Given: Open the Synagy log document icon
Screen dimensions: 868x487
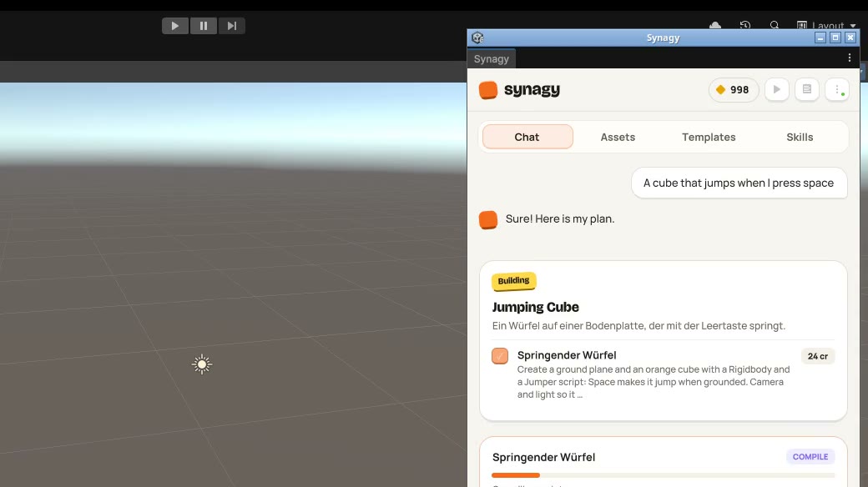Looking at the screenshot, I should coord(806,89).
